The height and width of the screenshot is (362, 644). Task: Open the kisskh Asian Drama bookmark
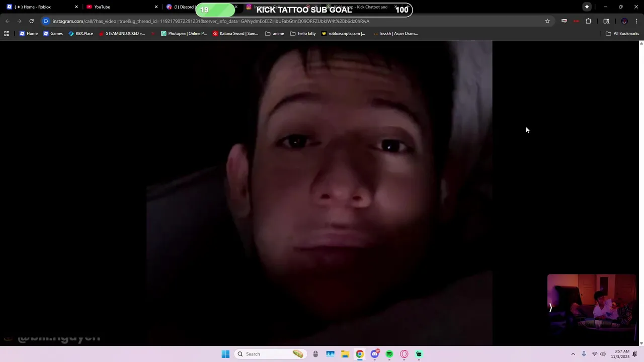tap(395, 34)
